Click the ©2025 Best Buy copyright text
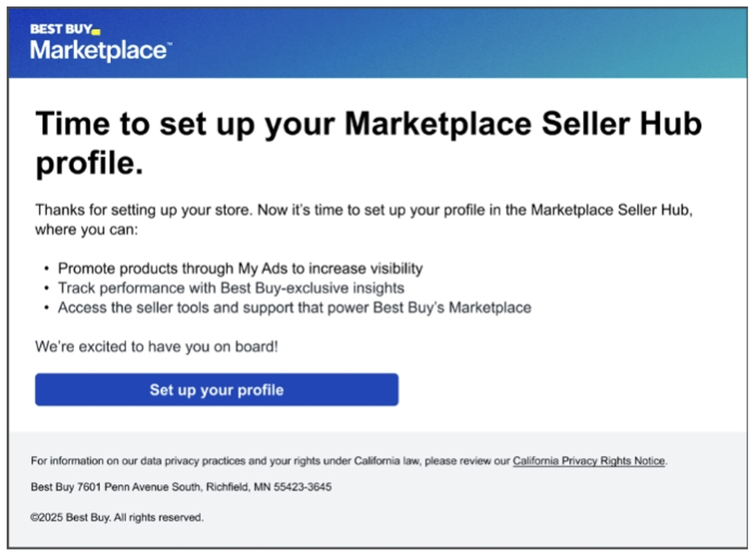This screenshot has height=558, width=756. point(117,517)
